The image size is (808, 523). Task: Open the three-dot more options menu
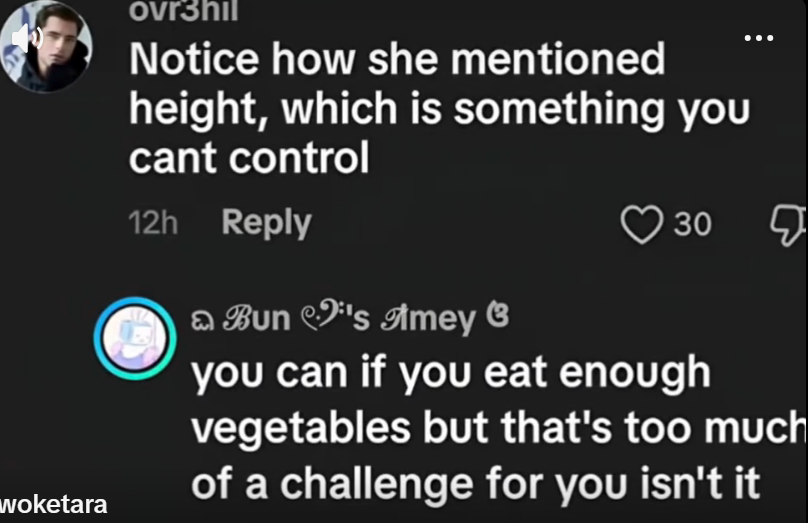point(759,38)
